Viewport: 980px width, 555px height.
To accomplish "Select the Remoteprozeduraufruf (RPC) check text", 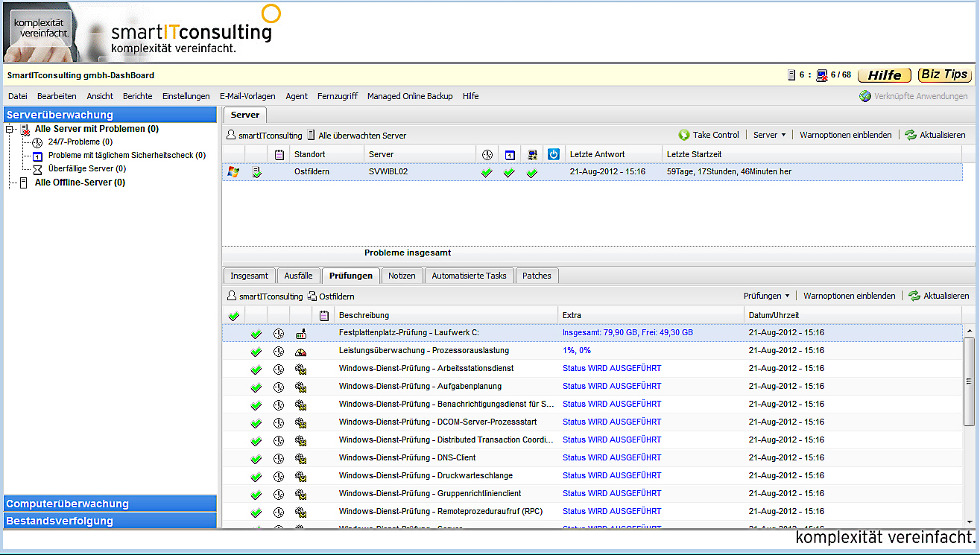I will (440, 512).
